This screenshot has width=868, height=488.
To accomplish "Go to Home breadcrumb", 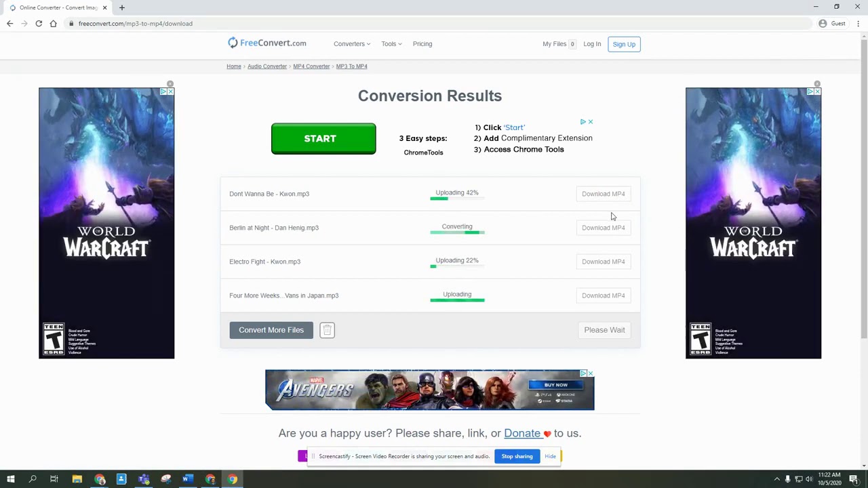I will coord(234,66).
